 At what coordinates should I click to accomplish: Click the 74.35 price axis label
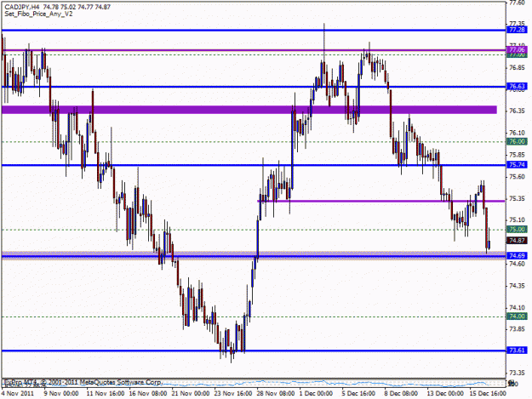tap(517, 286)
